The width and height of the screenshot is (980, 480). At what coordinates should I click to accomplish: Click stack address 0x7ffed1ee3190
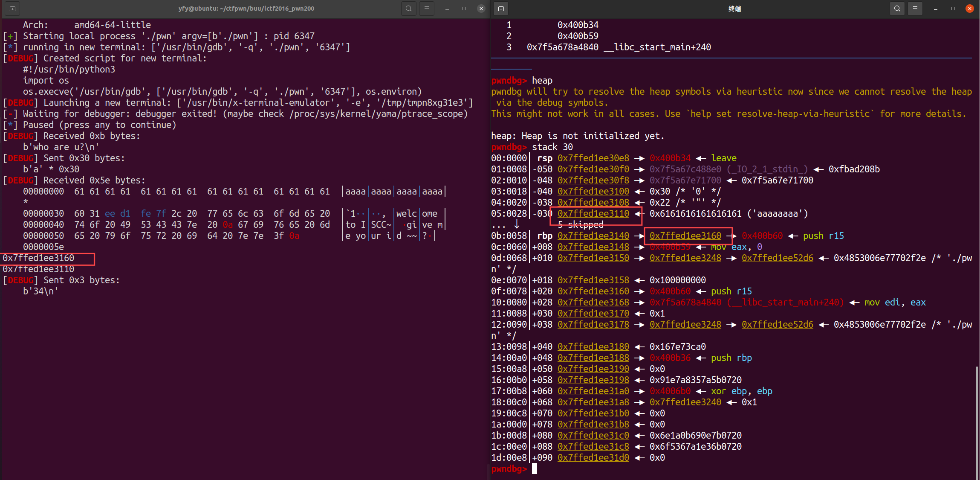click(x=593, y=369)
